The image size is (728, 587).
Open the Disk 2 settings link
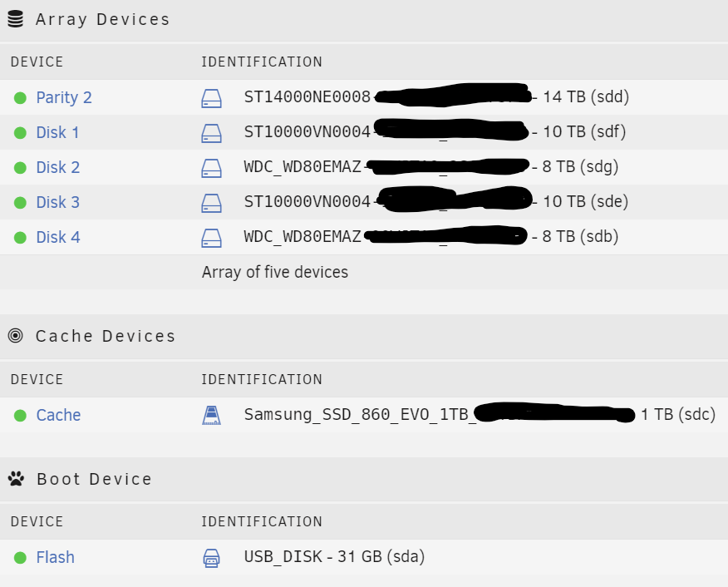tap(58, 167)
